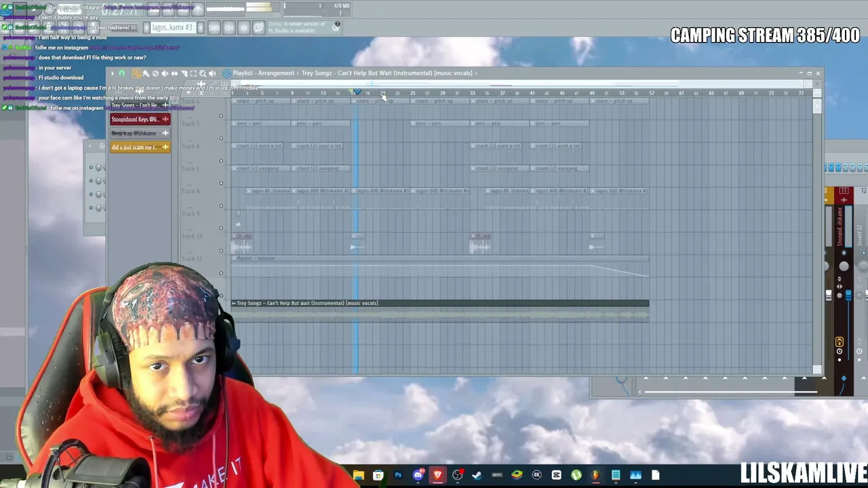Select the Slip tool in playlist toolbar

coord(174,73)
